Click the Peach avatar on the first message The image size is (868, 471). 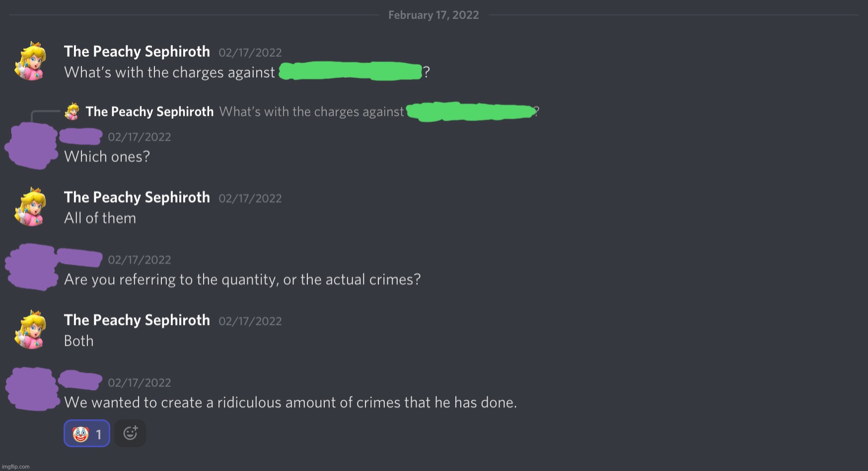click(x=31, y=61)
